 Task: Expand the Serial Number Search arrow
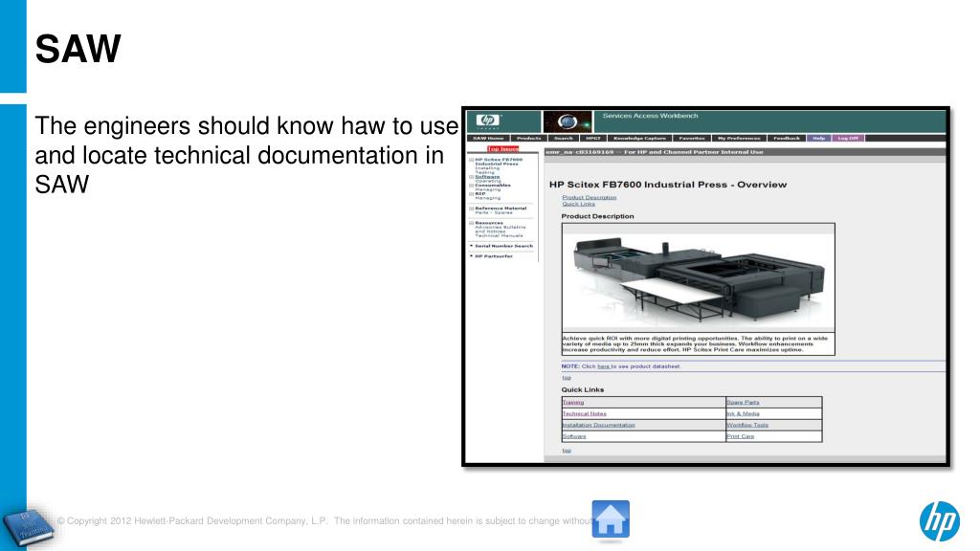pyautogui.click(x=471, y=246)
